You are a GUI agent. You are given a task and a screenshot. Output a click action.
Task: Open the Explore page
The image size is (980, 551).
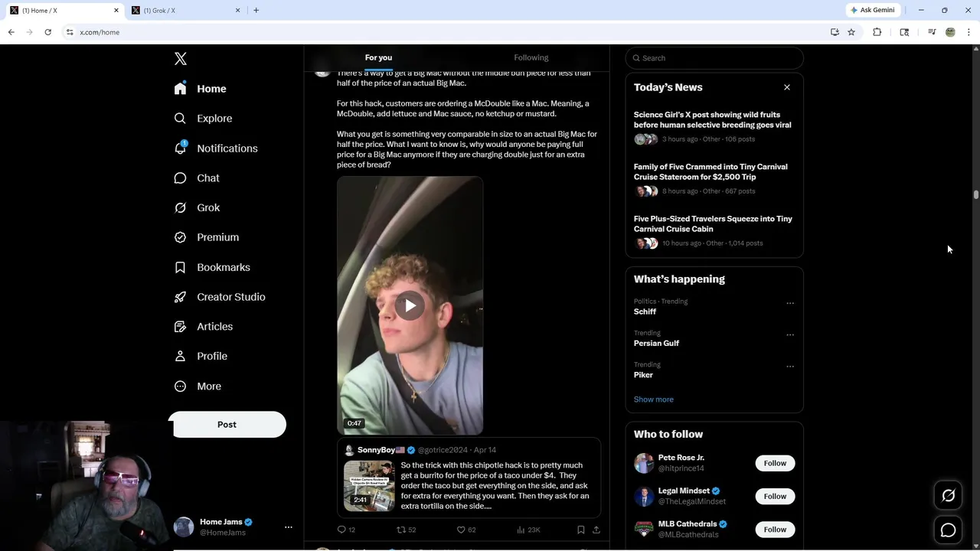point(203,119)
